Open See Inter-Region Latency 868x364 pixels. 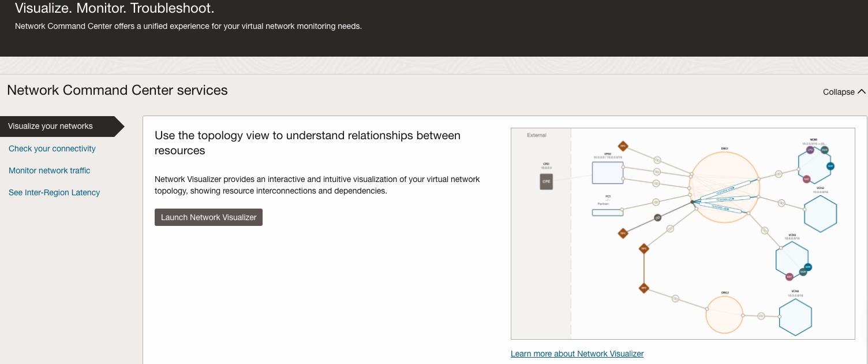point(54,192)
